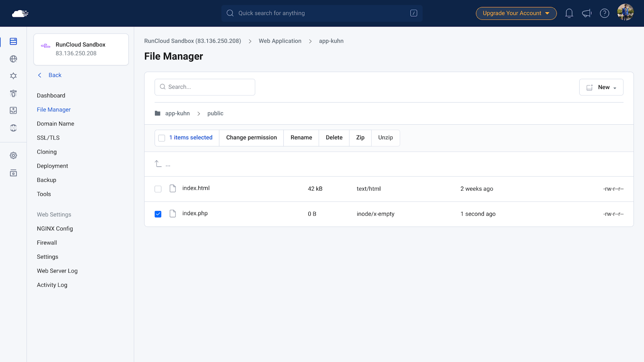Click the globe web applications icon
The height and width of the screenshot is (362, 644).
click(13, 59)
